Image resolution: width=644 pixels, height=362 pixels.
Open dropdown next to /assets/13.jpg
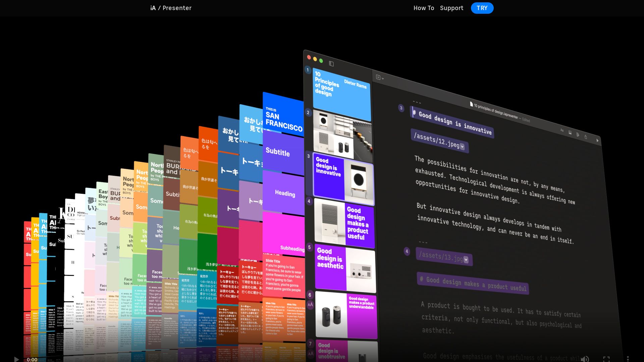466,260
